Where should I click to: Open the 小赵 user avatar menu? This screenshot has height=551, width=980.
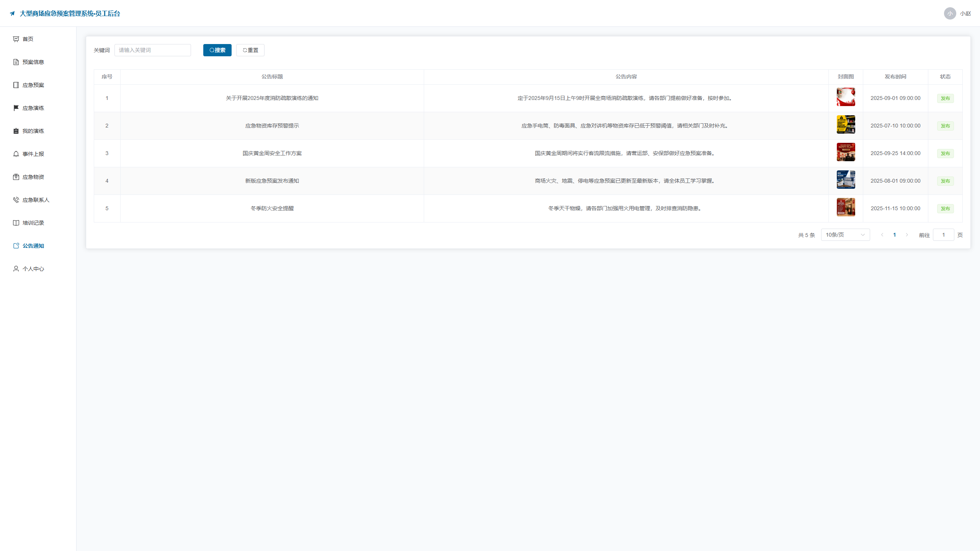point(950,13)
